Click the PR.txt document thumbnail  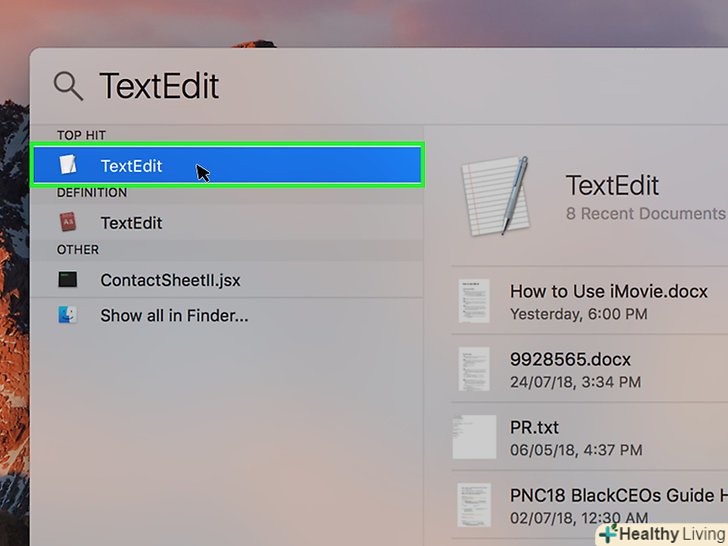click(474, 437)
